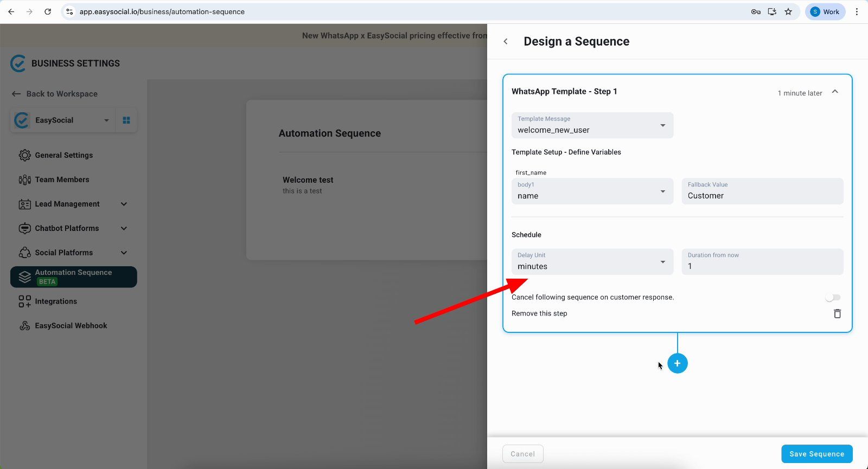Click Duration from now field

[x=762, y=261]
